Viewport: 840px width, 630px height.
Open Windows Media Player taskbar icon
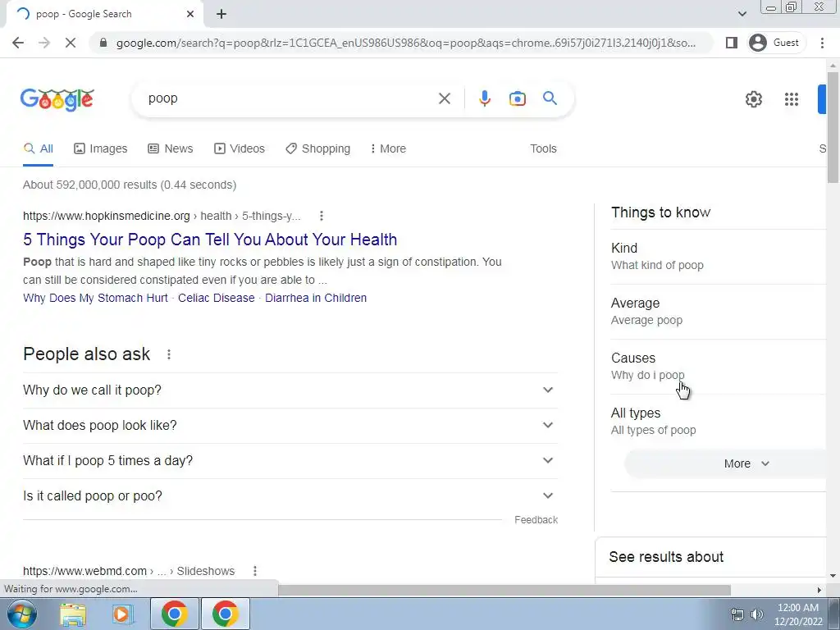coord(123,614)
